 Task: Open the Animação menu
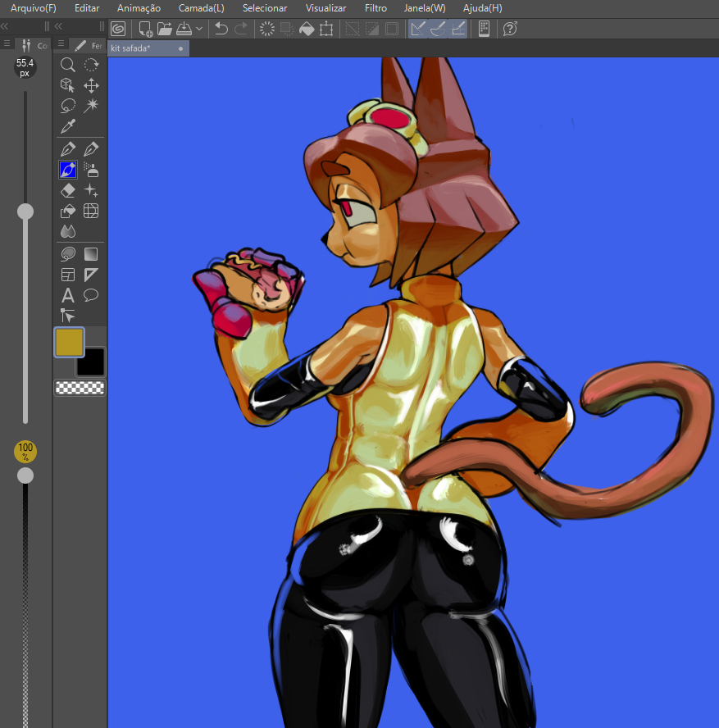coord(139,8)
